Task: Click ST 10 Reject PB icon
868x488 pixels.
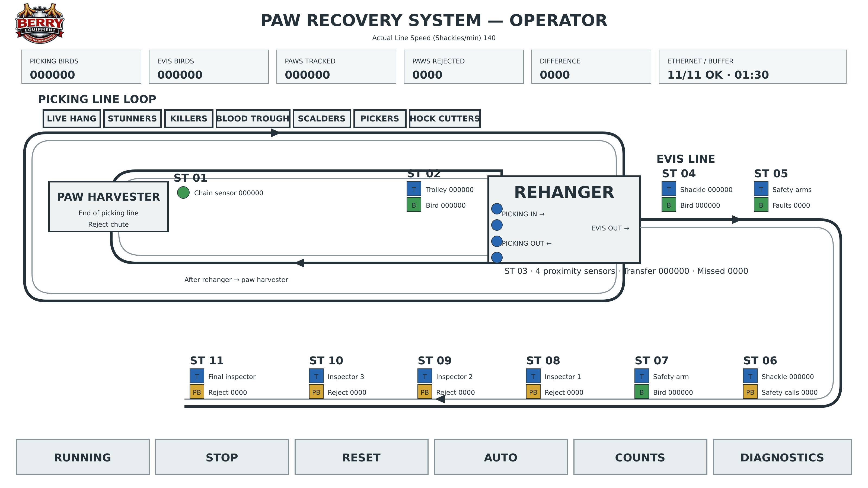Action: tap(316, 392)
